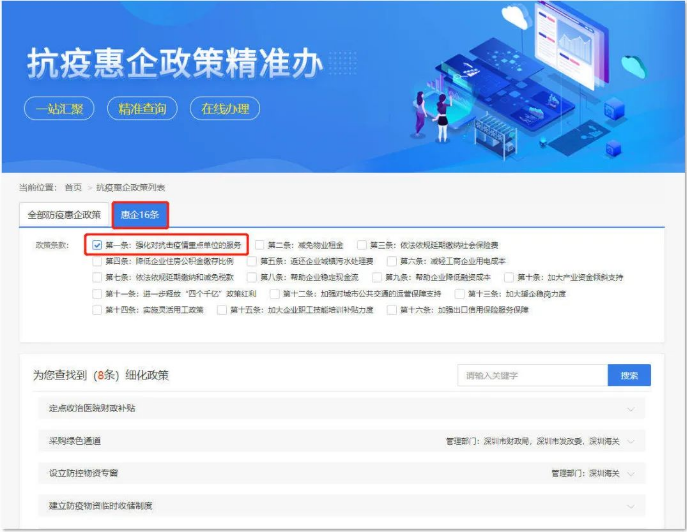The image size is (687, 532).
Task: Select the 第十二条 checkbox for 城市公共交通
Action: pyautogui.click(x=274, y=294)
